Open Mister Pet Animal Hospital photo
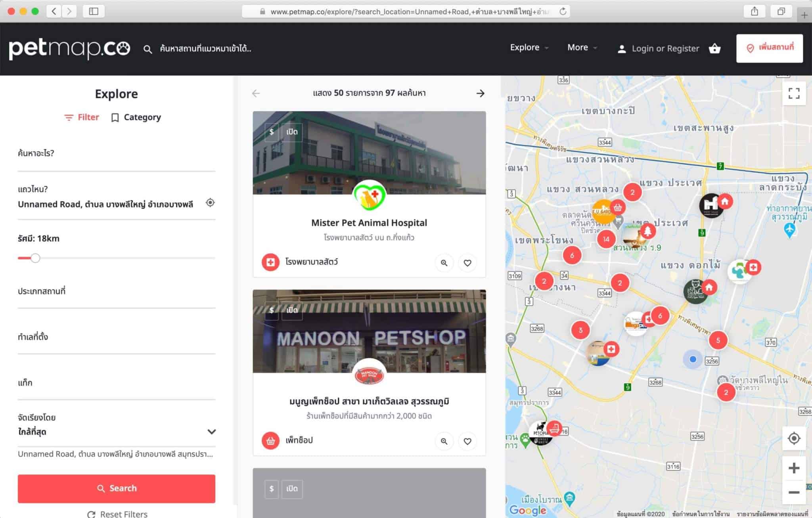Viewport: 812px width, 518px height. 369,153
